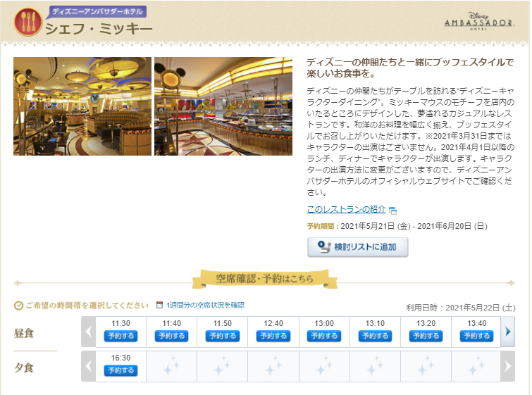
Task: Open the buffet counter photo
Action: 223,106
